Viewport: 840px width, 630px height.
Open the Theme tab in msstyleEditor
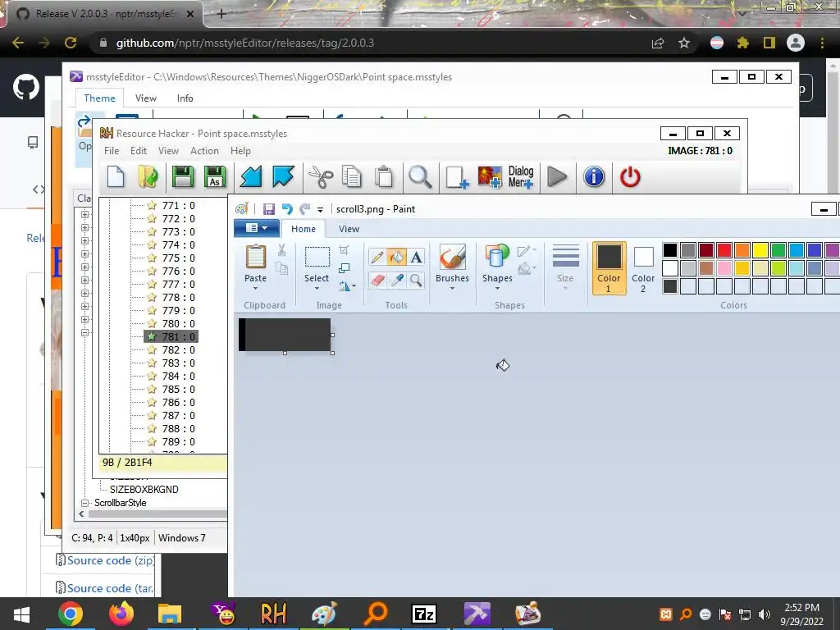click(99, 98)
